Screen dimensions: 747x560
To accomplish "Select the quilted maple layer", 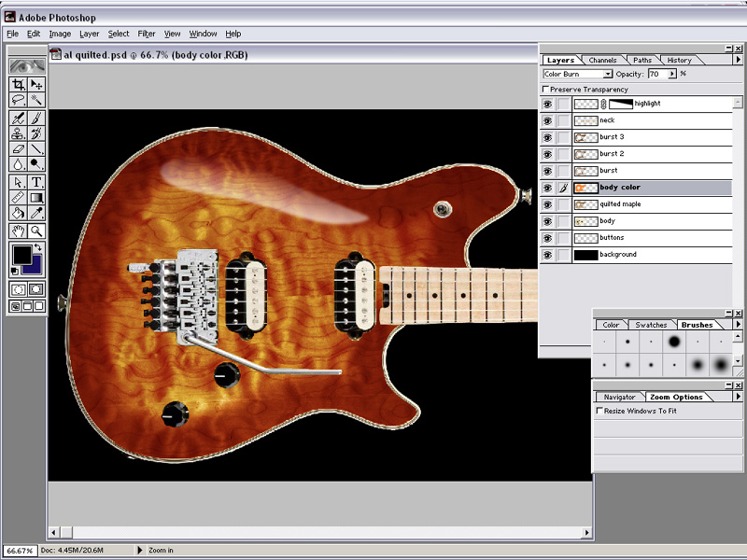I will (x=620, y=204).
